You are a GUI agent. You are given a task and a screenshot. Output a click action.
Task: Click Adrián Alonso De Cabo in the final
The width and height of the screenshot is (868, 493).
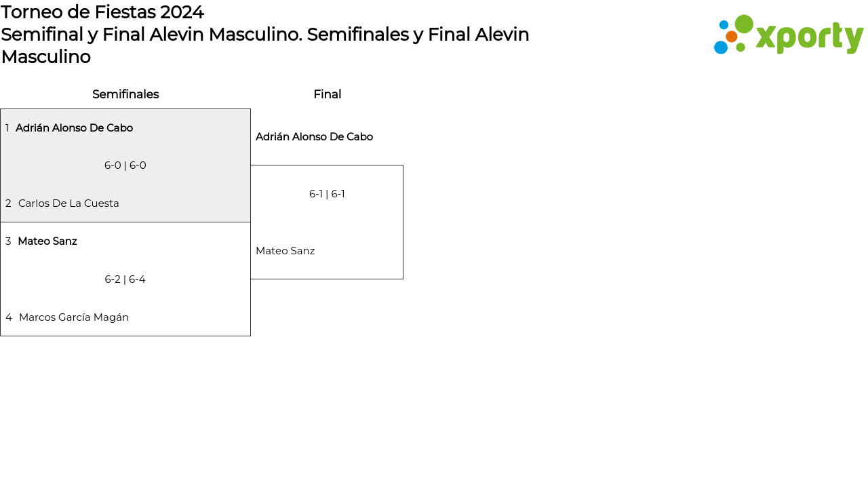pyautogui.click(x=314, y=137)
